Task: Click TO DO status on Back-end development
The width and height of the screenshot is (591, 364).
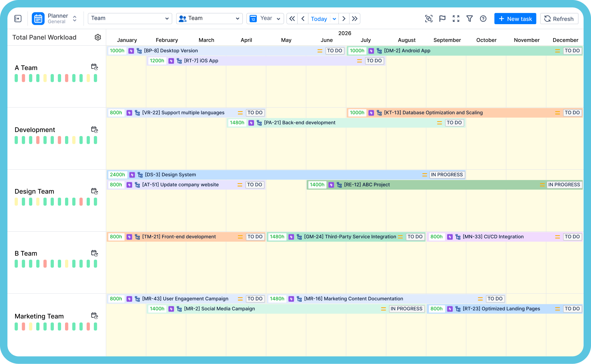Action: (454, 123)
